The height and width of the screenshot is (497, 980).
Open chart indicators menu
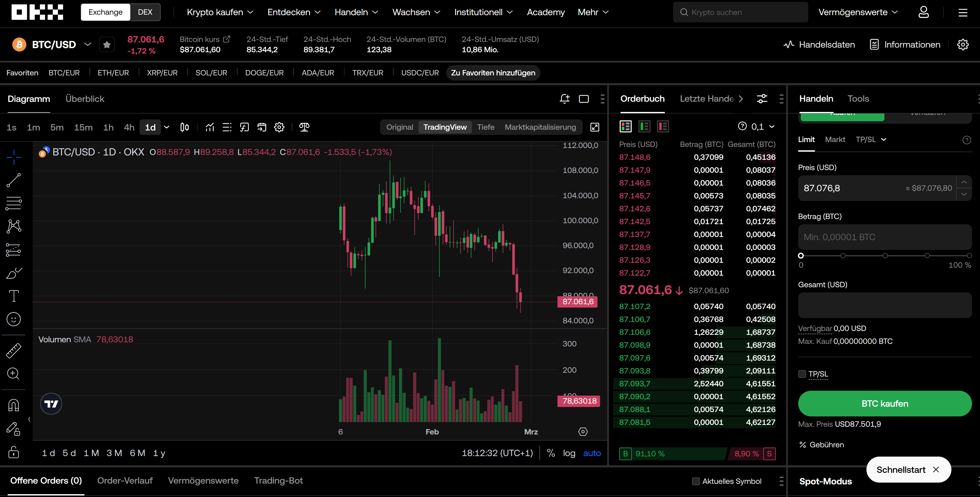point(210,127)
